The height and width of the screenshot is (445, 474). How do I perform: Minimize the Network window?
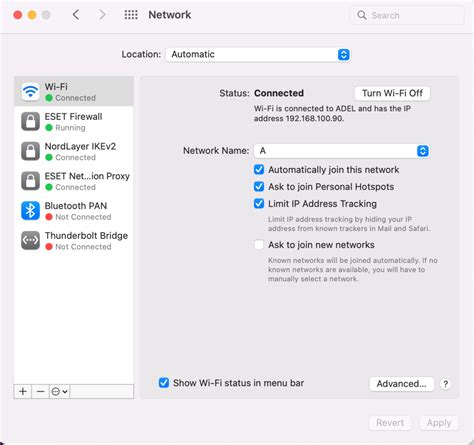[x=32, y=15]
